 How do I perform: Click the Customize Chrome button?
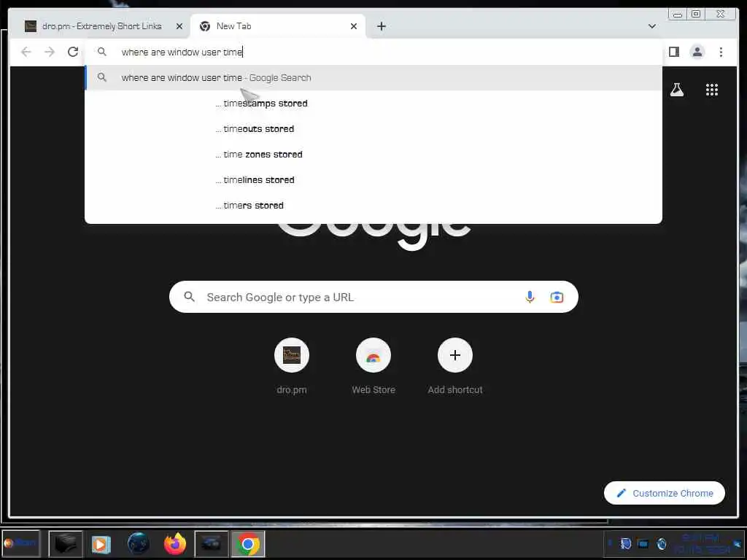click(x=664, y=494)
